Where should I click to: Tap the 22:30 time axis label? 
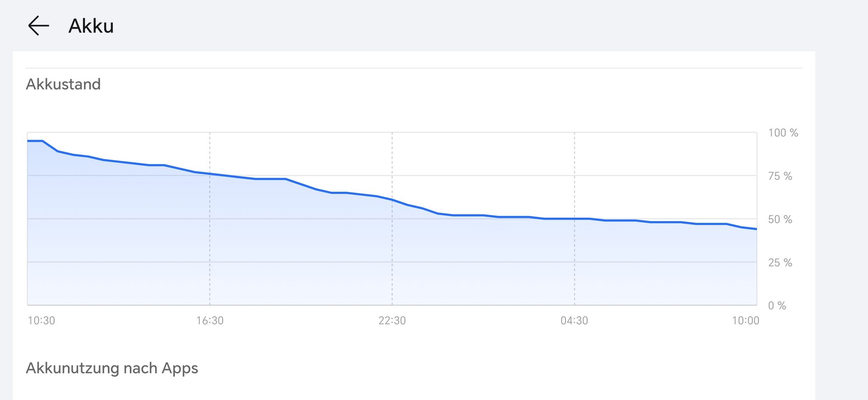[x=392, y=320]
